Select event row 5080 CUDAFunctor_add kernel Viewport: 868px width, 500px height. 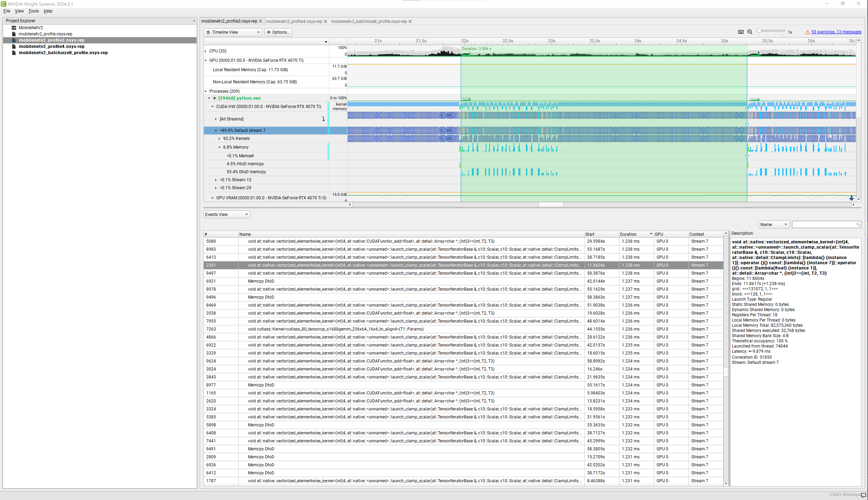(x=463, y=241)
